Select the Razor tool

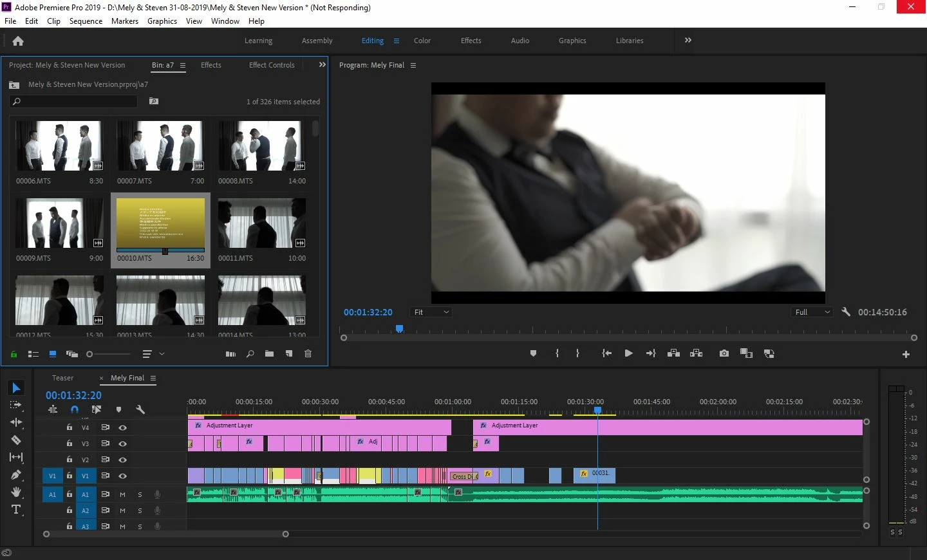pos(16,440)
